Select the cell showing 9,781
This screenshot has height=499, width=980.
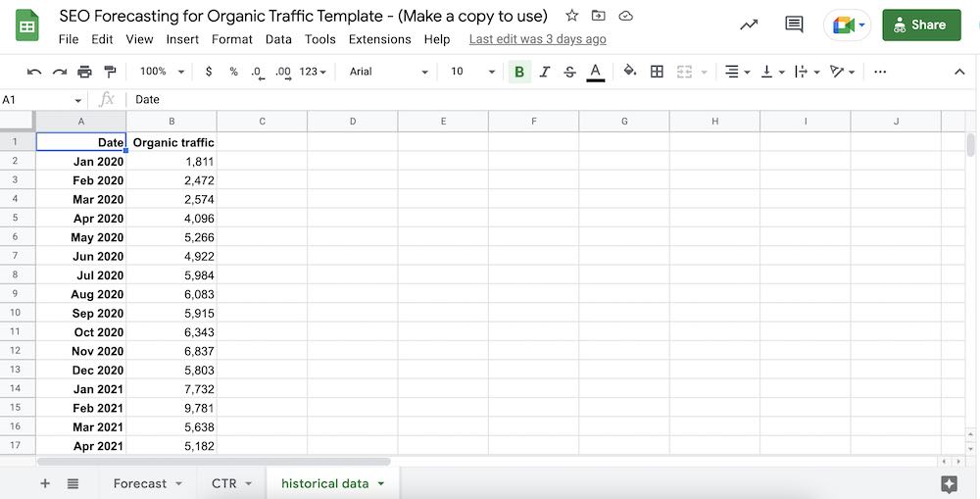click(171, 408)
